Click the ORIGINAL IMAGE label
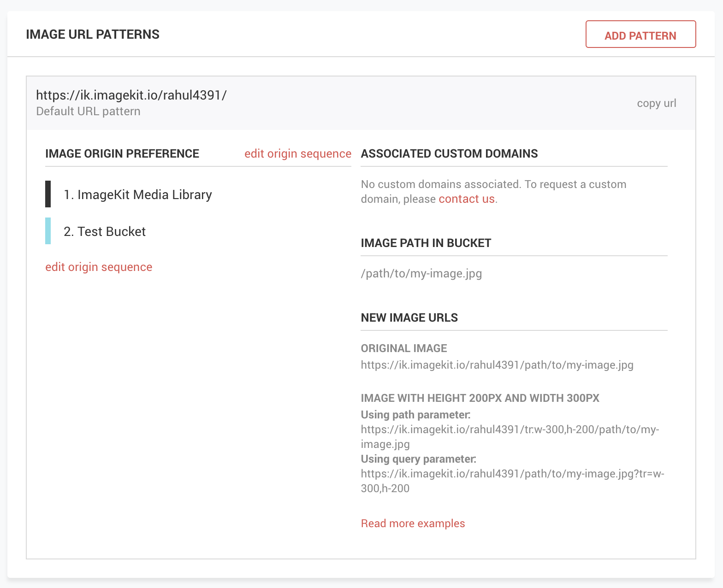The width and height of the screenshot is (723, 588). pos(404,348)
